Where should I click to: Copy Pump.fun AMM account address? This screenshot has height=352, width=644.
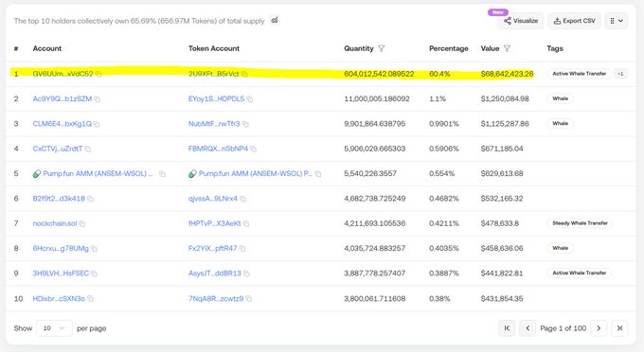point(162,174)
